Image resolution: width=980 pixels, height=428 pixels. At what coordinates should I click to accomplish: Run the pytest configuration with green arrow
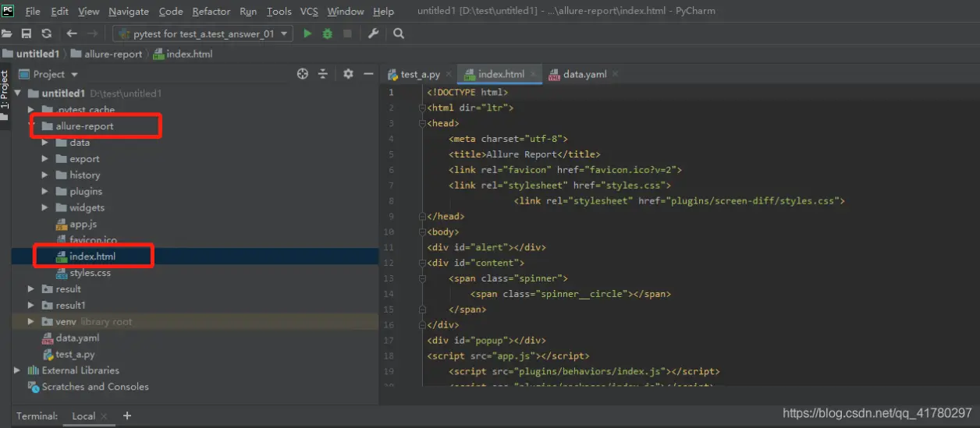coord(307,34)
